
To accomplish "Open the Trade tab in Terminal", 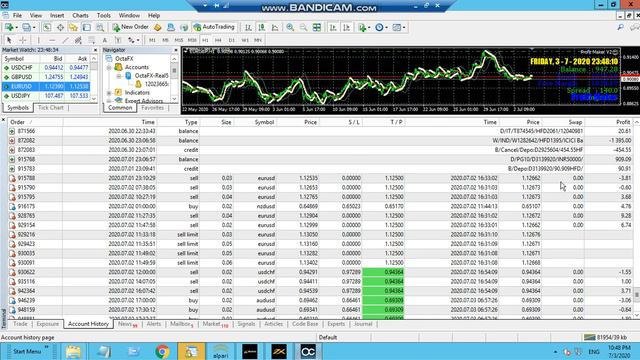I will click(20, 324).
